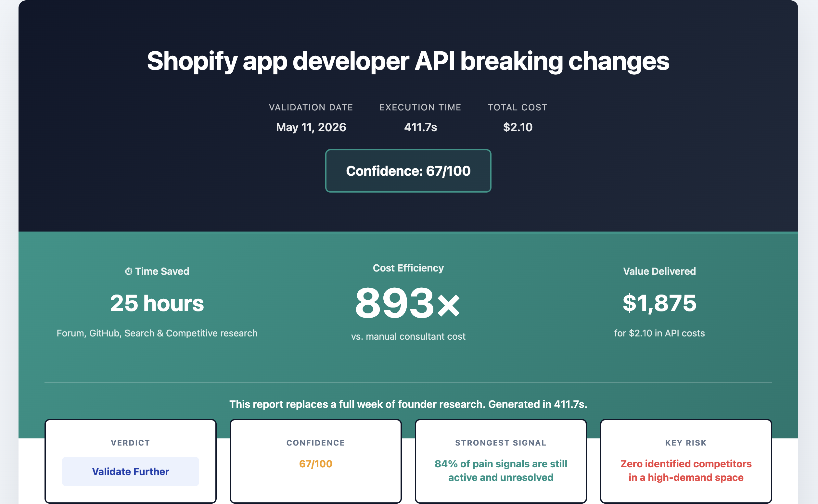
Task: Click the Time Saved heading
Action: 162,271
